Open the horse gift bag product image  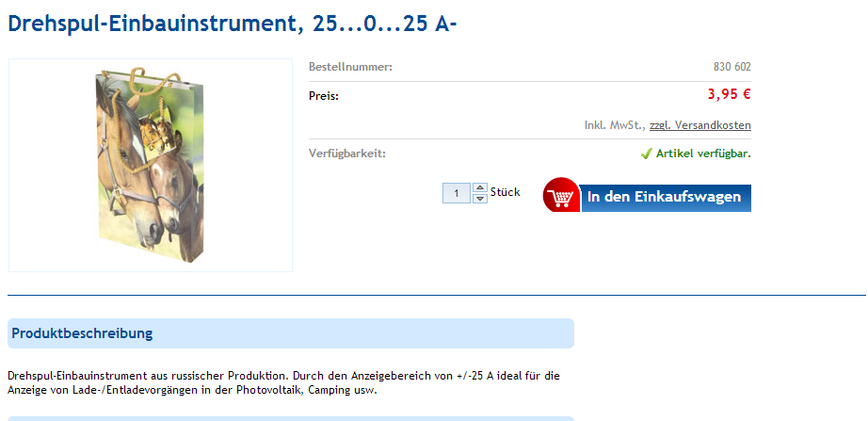click(151, 165)
